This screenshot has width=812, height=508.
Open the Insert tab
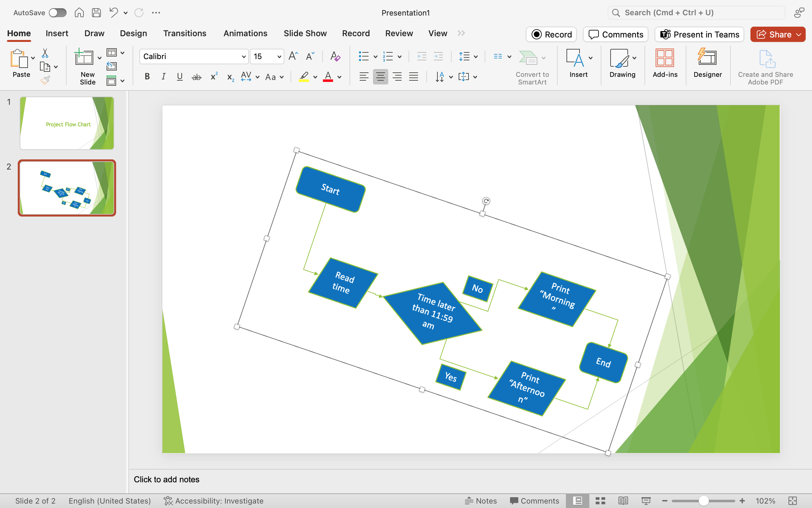pos(57,33)
